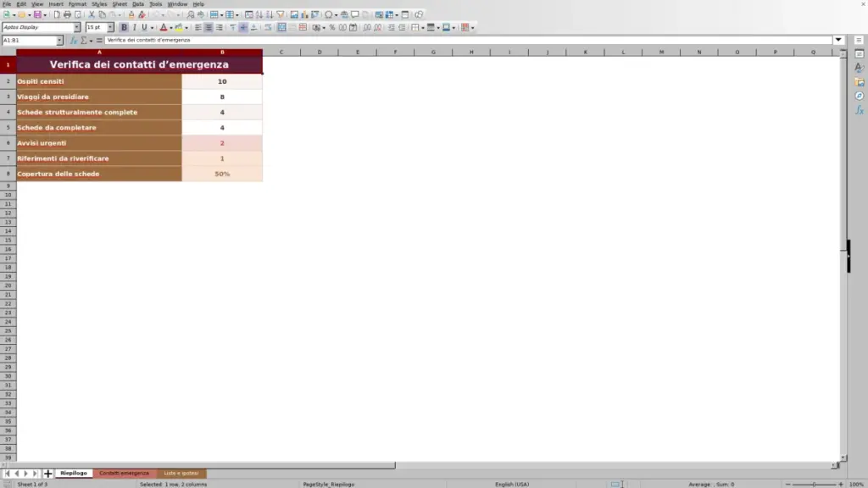The height and width of the screenshot is (488, 868).
Task: Click the Export as PDF icon
Action: [57, 14]
